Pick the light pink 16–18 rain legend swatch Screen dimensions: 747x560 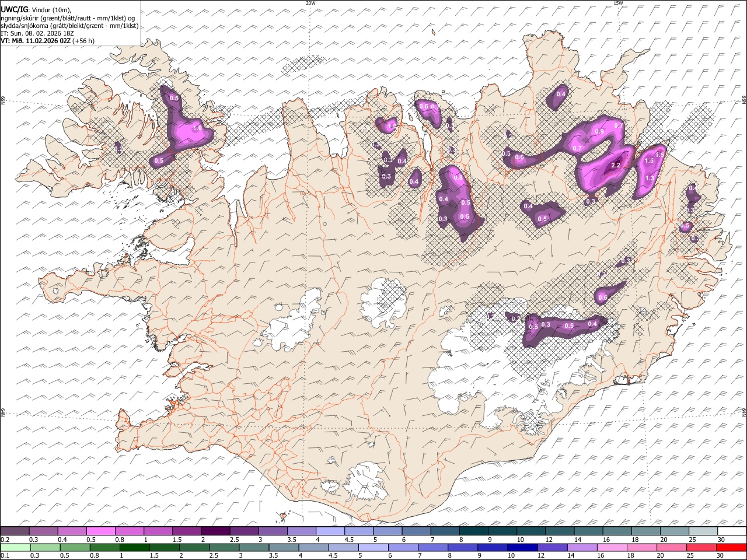pyautogui.click(x=612, y=547)
